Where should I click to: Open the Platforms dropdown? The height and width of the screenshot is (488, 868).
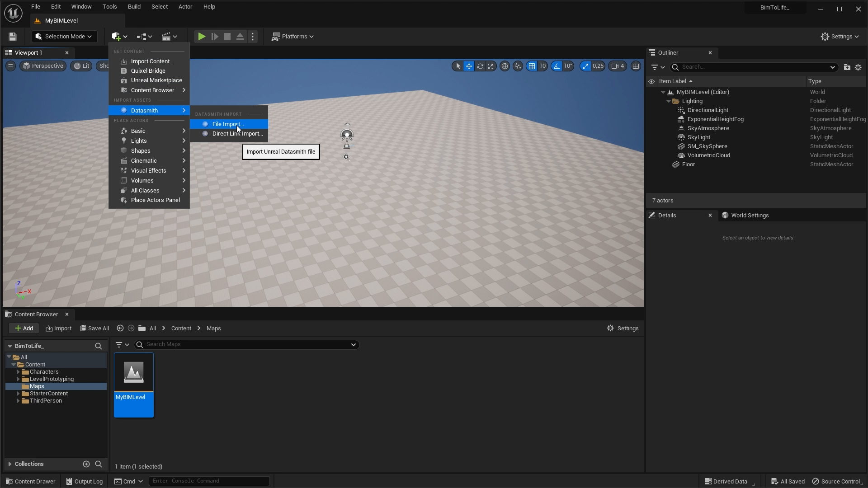pos(292,37)
